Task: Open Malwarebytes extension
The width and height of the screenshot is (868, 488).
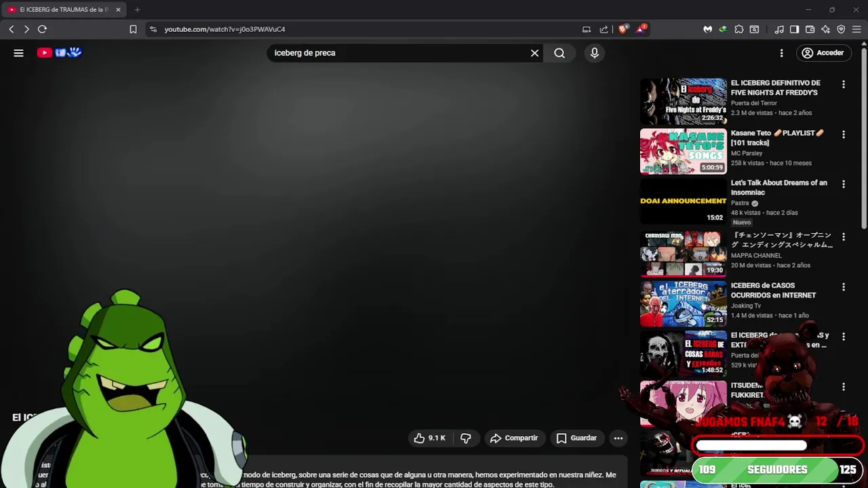Action: tap(707, 29)
